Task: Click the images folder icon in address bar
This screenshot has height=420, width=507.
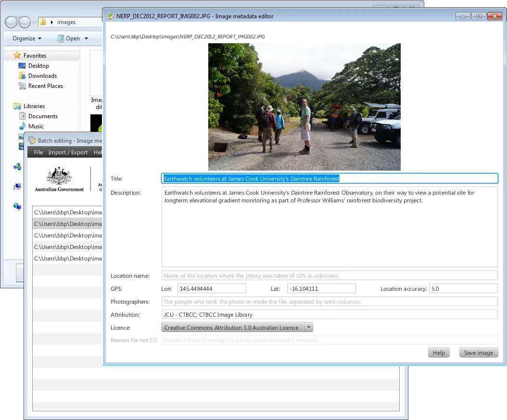Action: point(43,22)
